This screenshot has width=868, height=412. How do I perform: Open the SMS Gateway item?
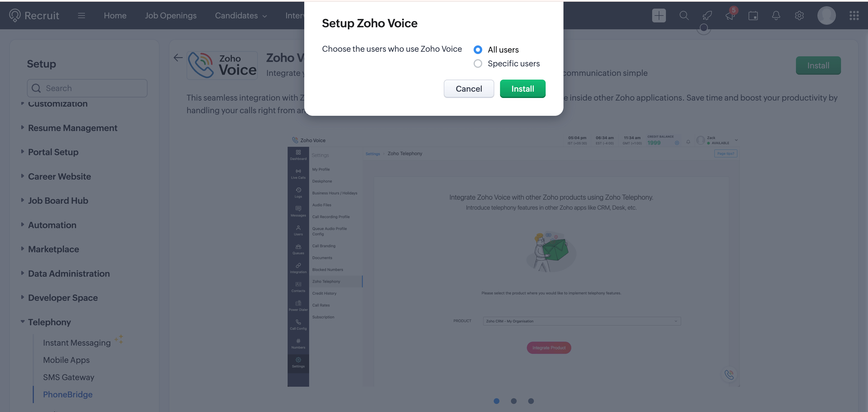coord(68,377)
